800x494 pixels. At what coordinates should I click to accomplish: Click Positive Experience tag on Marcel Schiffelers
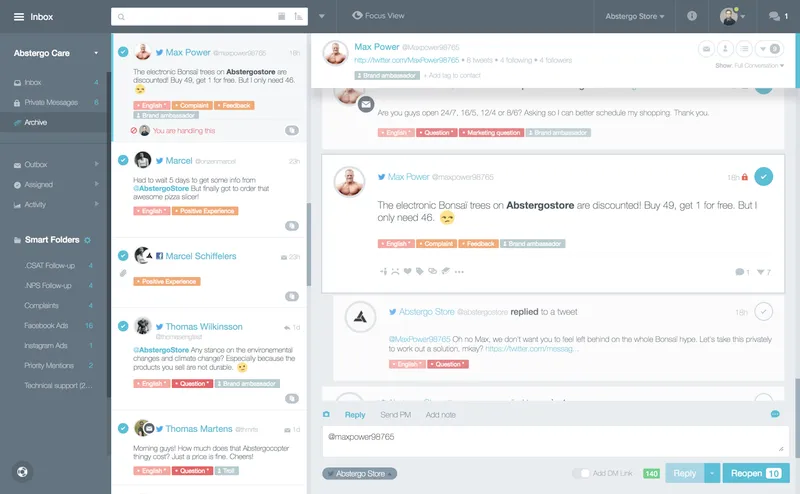[167, 282]
